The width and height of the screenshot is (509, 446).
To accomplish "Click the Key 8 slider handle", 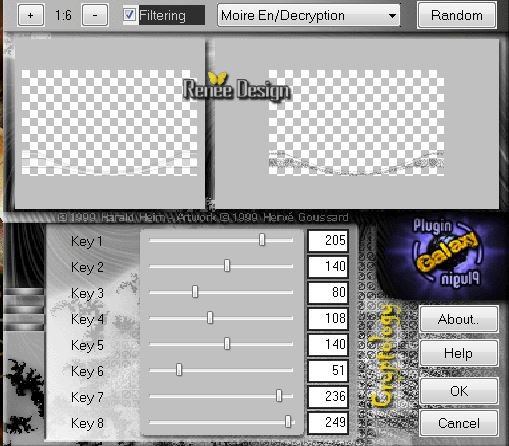I will click(x=288, y=422).
